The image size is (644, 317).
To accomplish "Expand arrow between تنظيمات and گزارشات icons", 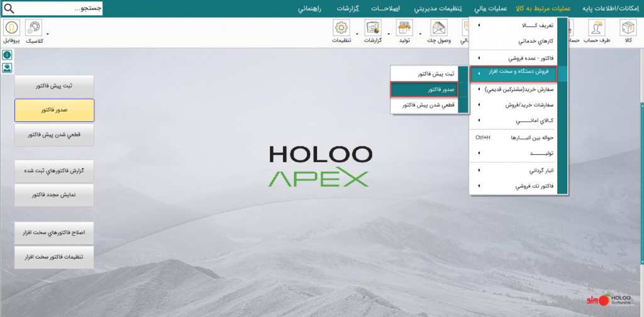I will 357,33.
